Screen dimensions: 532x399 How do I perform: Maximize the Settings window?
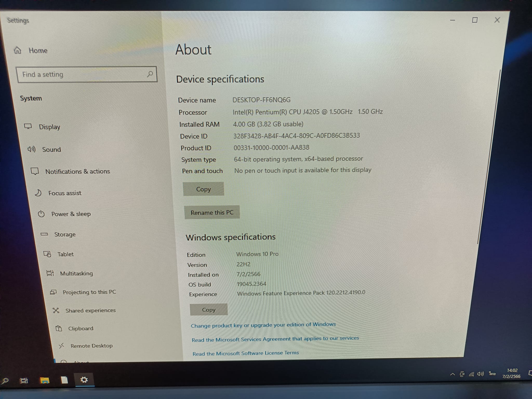click(475, 20)
